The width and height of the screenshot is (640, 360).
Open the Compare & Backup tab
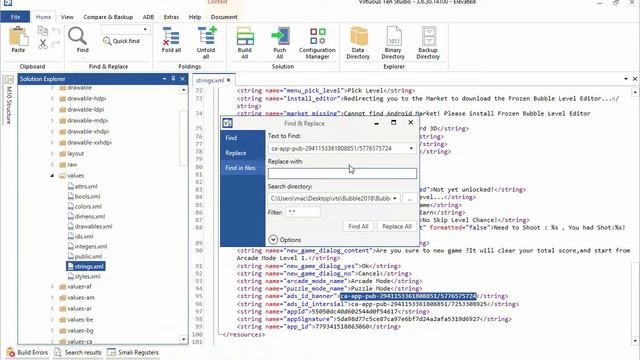click(108, 17)
